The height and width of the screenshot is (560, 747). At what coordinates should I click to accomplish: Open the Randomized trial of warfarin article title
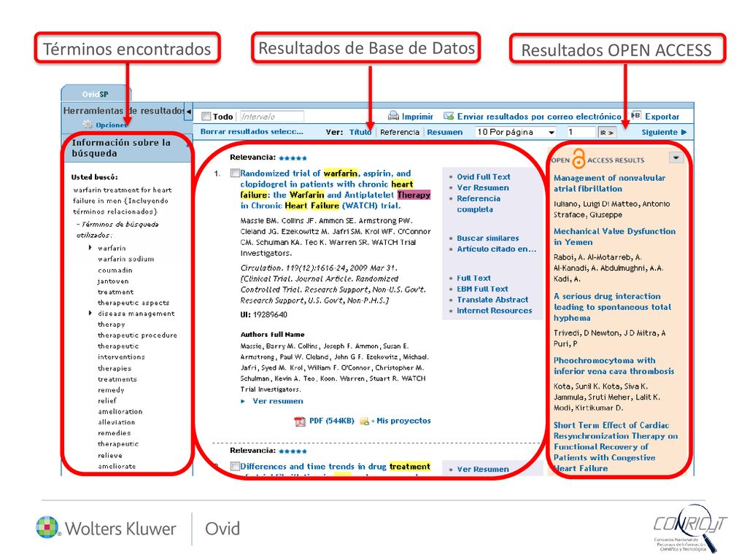point(336,190)
